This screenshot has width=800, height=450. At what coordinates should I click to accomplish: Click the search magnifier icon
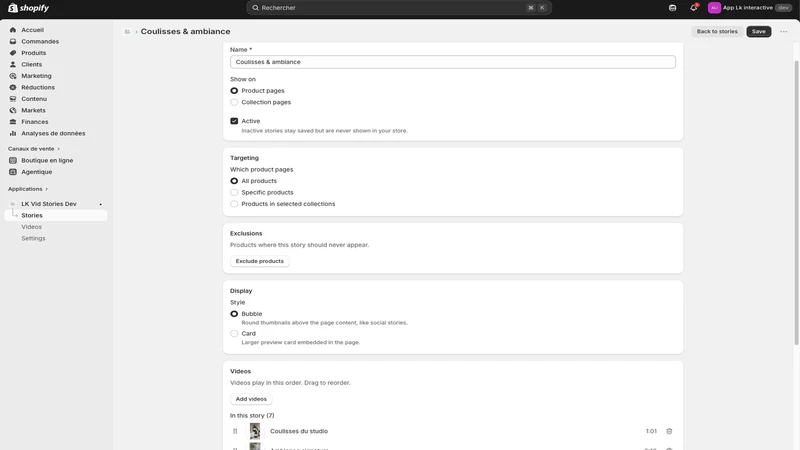256,8
